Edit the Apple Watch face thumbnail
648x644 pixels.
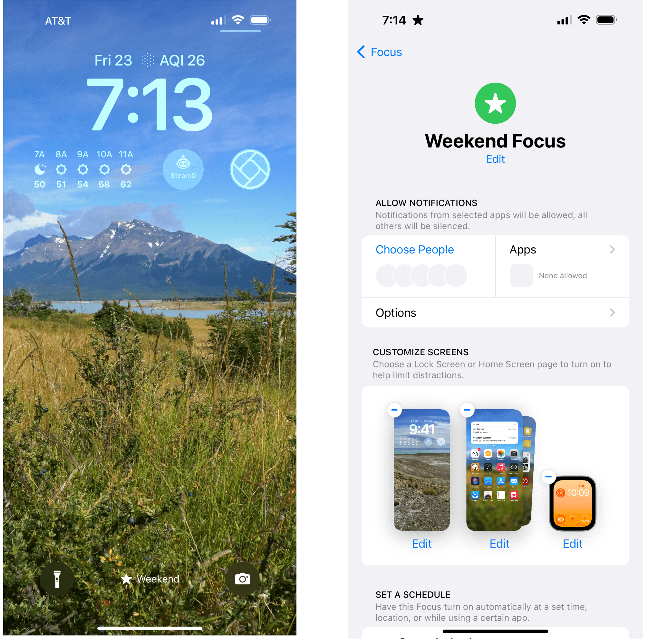click(572, 543)
